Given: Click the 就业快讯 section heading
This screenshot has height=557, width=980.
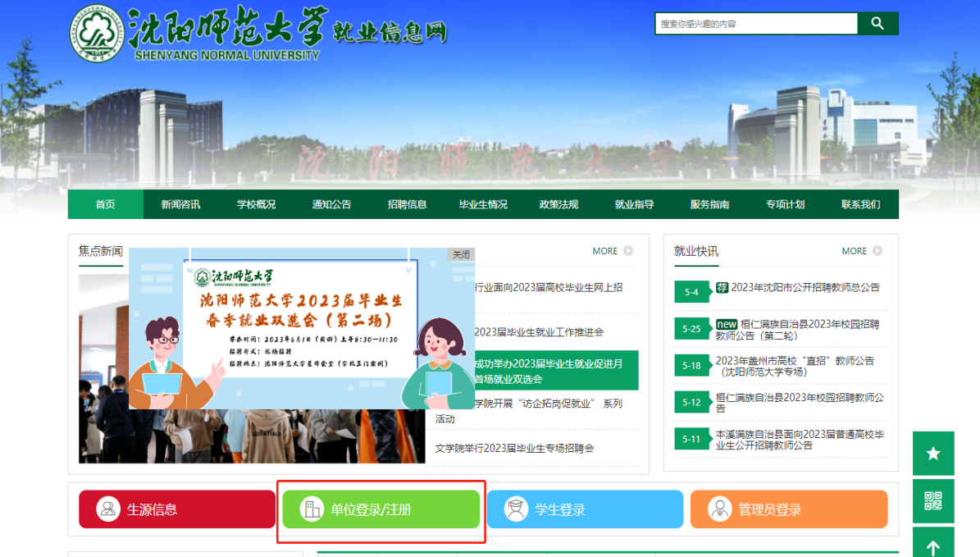Looking at the screenshot, I should (x=696, y=251).
